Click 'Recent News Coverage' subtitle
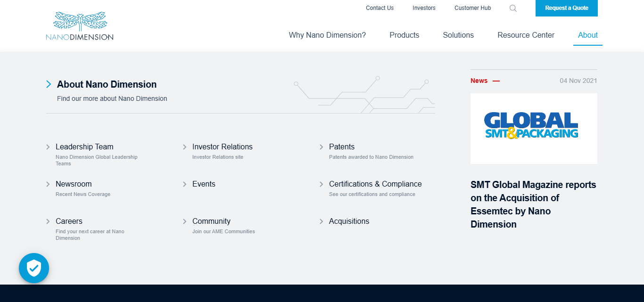 tap(83, 195)
